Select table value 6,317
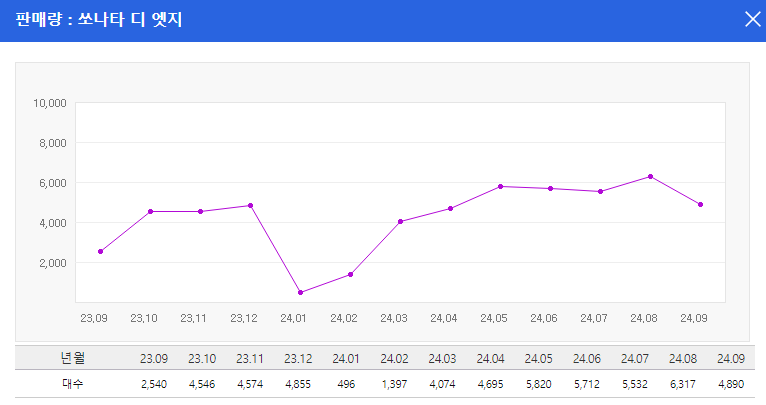Screen dimensions: 766x405 (683, 384)
